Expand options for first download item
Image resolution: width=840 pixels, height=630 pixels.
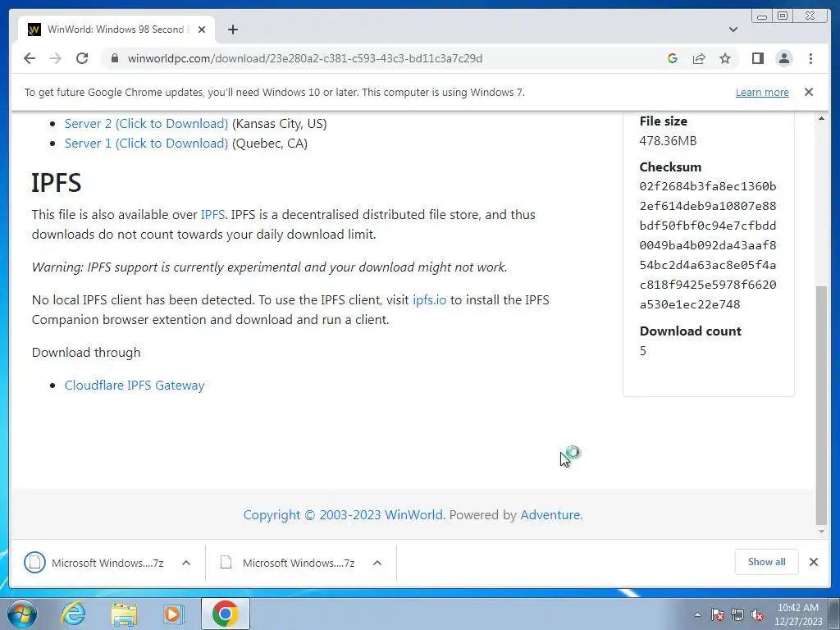[x=186, y=563]
